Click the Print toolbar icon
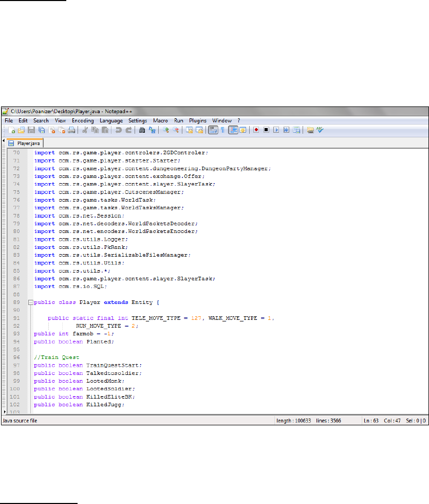Screen dimensions: 429x504 (72, 130)
